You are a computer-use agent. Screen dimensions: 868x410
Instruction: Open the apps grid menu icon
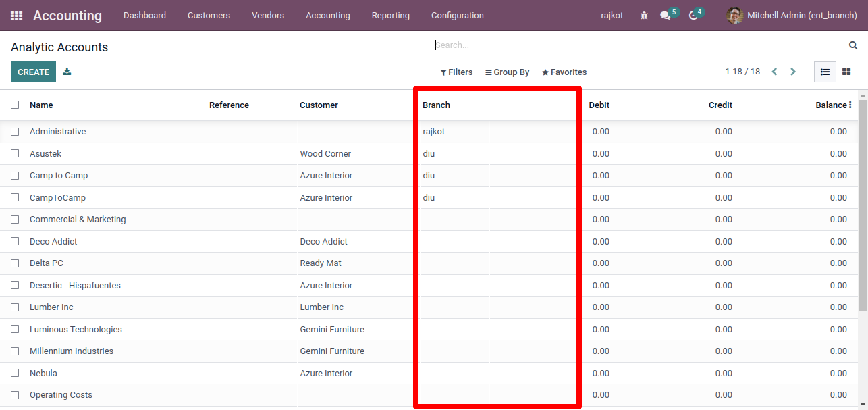pyautogui.click(x=16, y=16)
